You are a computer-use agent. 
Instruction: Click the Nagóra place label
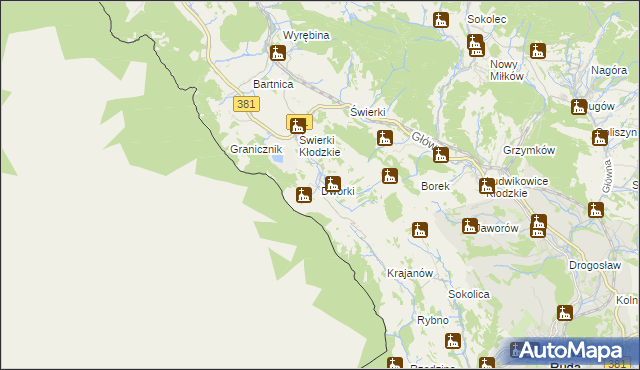[609, 71]
